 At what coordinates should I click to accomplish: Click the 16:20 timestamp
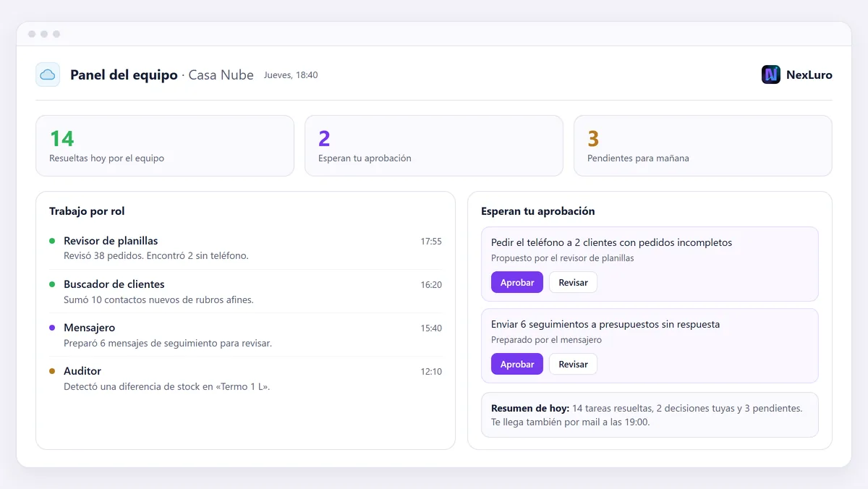pos(431,285)
